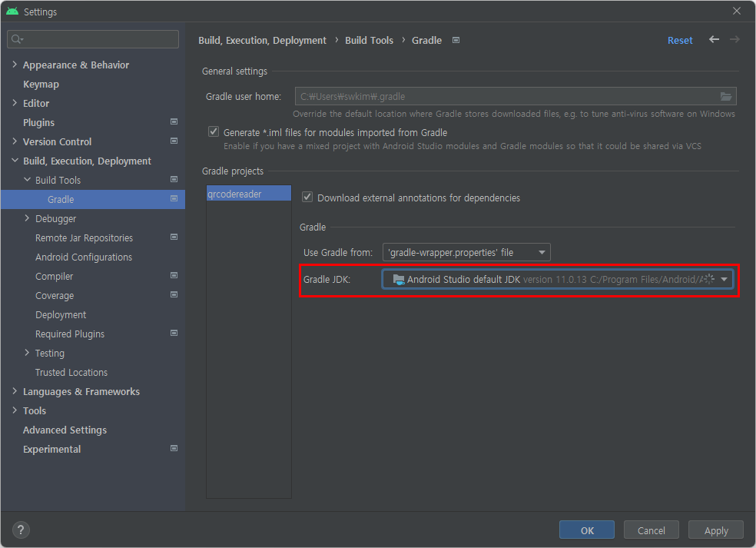Toggle Generate *.iml files for modules checkbox
Viewport: 756px width, 548px height.
(x=214, y=131)
